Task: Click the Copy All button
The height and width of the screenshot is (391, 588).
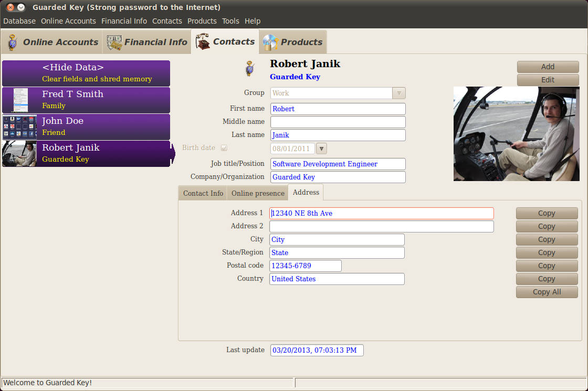Action: [x=547, y=292]
